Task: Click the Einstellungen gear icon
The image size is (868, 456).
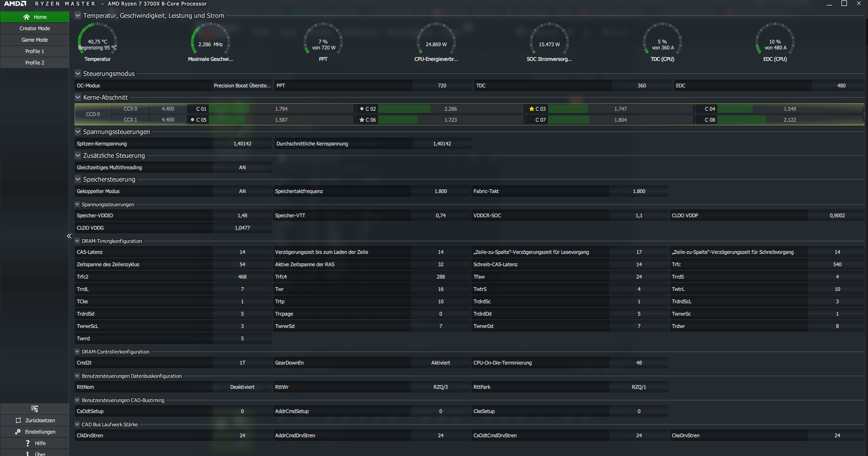Action: point(18,432)
